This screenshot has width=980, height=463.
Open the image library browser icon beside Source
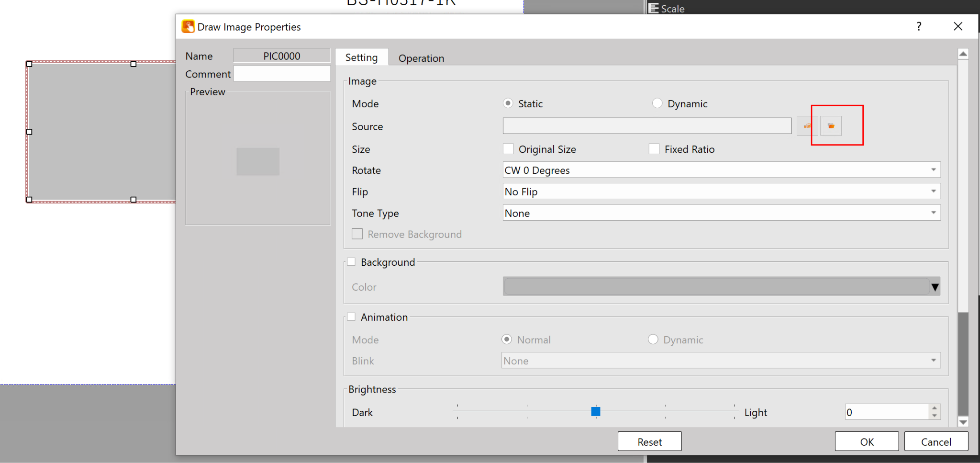807,126
